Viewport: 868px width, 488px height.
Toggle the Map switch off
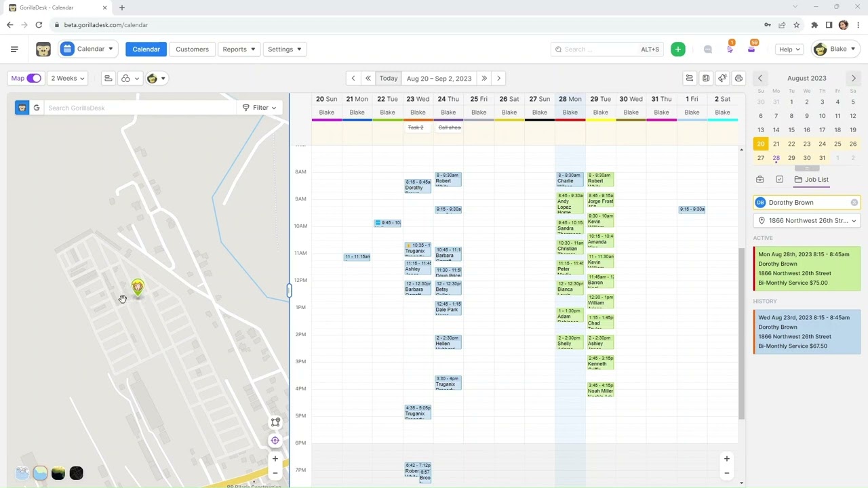pyautogui.click(x=33, y=78)
